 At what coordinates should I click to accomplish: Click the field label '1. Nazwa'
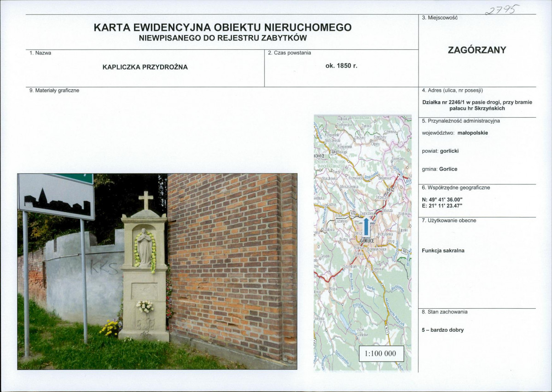(x=41, y=53)
